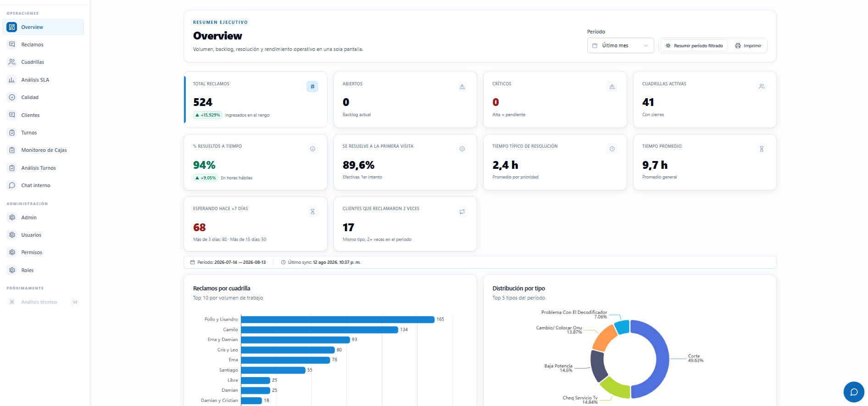
Task: Click the Roles gear icon
Action: (x=12, y=270)
